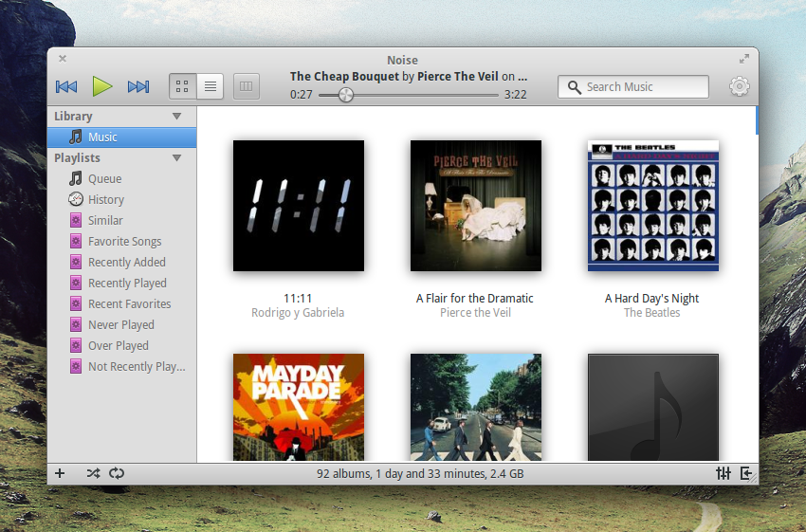
Task: Switch to list view
Action: [211, 87]
